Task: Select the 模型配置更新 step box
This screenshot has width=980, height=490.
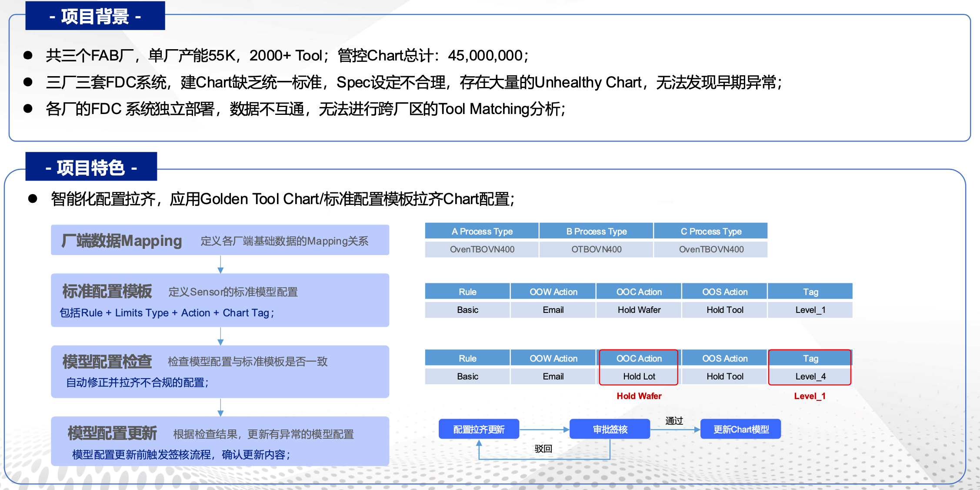Action: click(220, 442)
